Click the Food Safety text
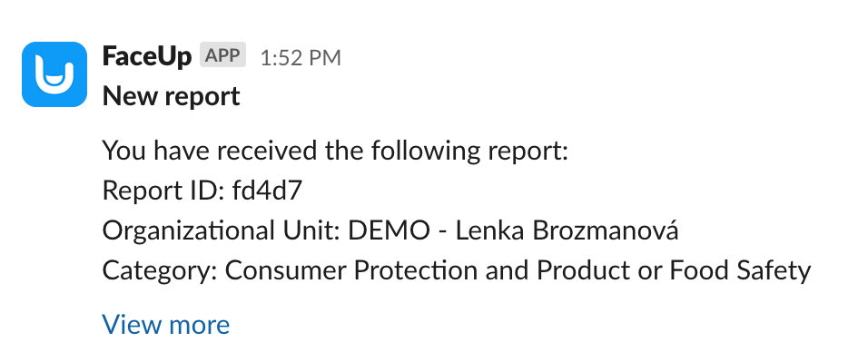The height and width of the screenshot is (362, 868). click(x=740, y=270)
